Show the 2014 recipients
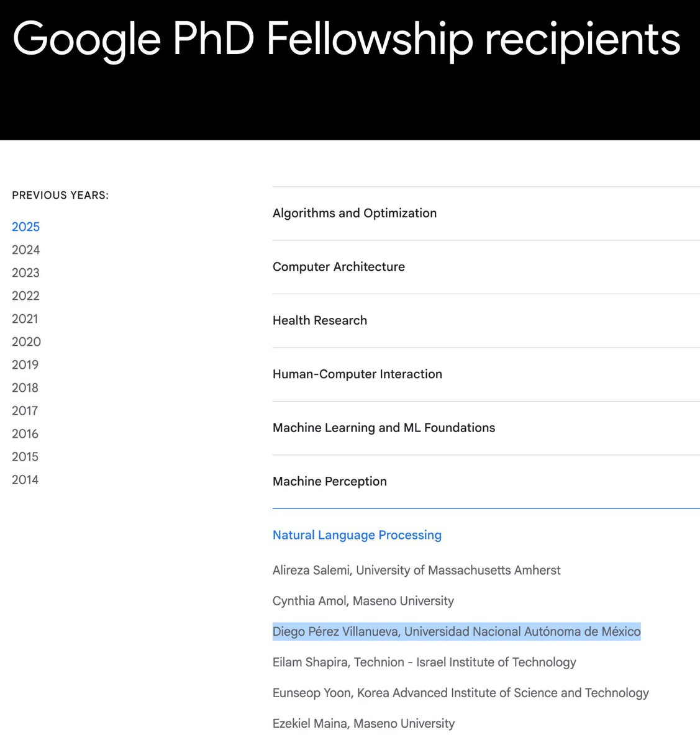Viewport: 700px width, 745px height. coord(25,479)
